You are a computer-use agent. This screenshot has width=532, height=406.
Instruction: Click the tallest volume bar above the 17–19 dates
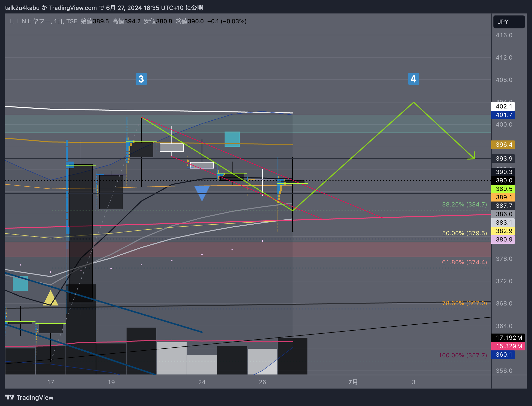(x=81, y=329)
